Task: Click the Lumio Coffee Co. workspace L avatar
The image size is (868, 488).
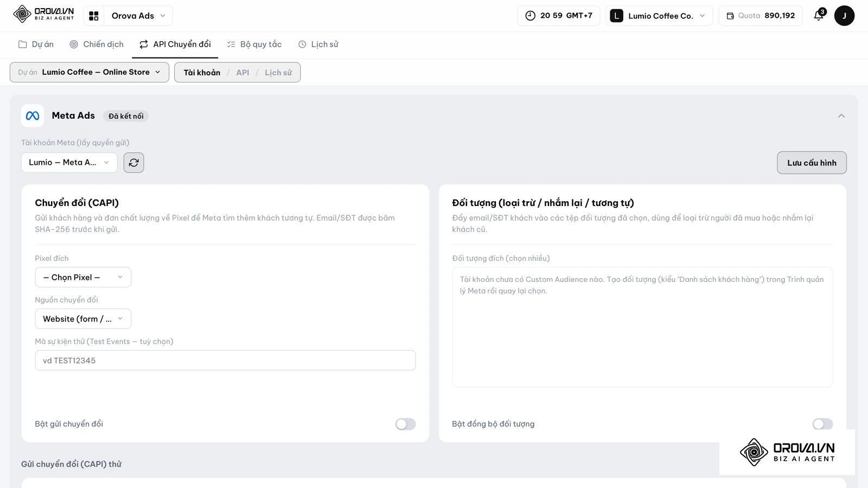Action: pos(616,16)
